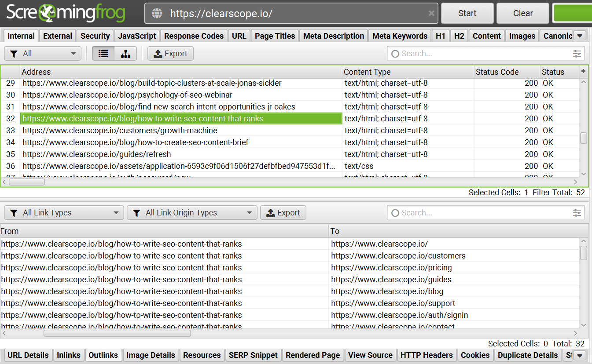
Task: Open the Content tab
Action: pos(487,36)
